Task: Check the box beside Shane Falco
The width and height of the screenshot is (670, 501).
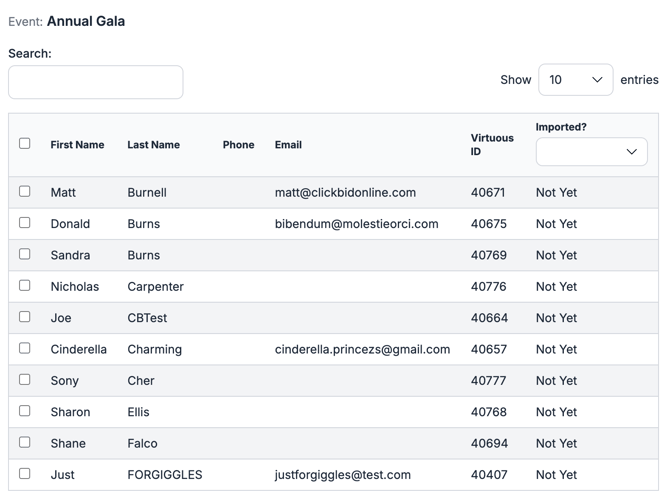Action: [25, 442]
